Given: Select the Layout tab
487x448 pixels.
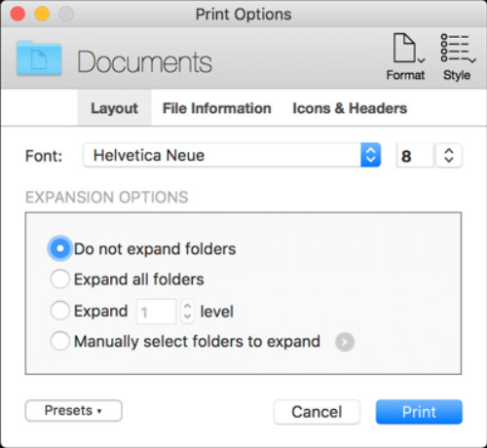Looking at the screenshot, I should 114,108.
